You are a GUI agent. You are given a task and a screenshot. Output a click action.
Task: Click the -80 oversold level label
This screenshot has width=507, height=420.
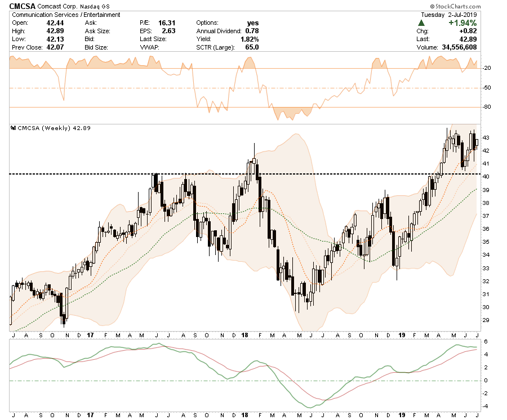tap(487, 107)
